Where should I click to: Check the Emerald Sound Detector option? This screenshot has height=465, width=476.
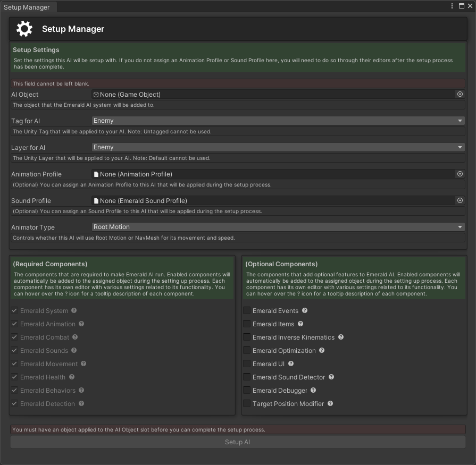(x=247, y=377)
